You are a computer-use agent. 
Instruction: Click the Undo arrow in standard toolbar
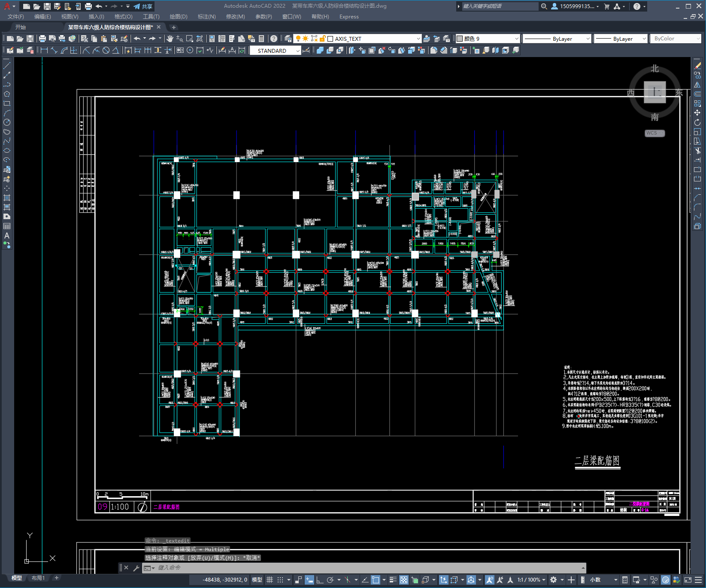tap(137, 39)
